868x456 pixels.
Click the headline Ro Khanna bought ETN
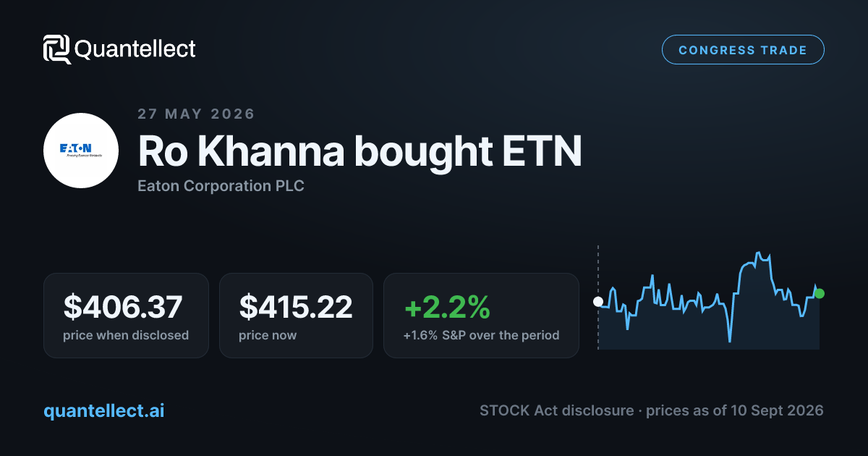[x=359, y=151]
